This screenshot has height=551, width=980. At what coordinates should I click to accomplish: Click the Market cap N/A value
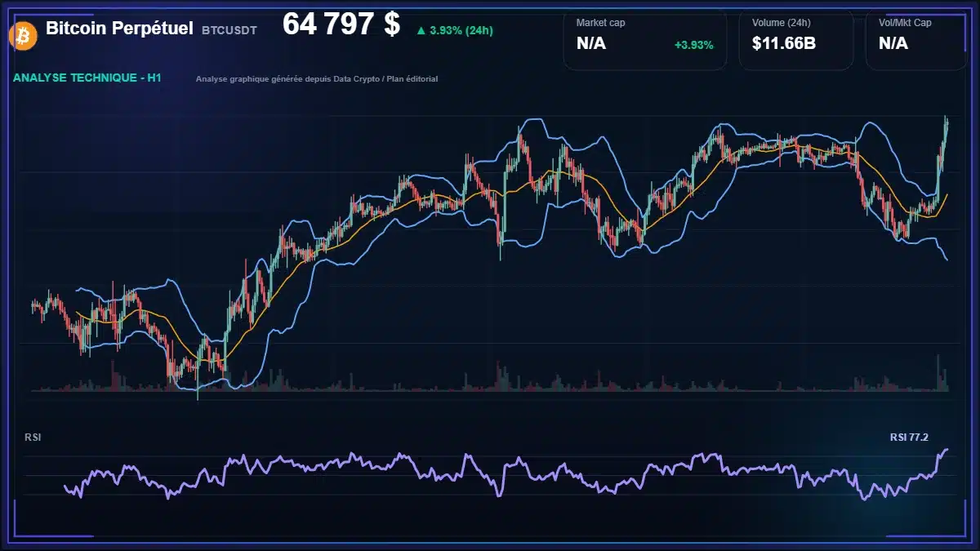[591, 44]
